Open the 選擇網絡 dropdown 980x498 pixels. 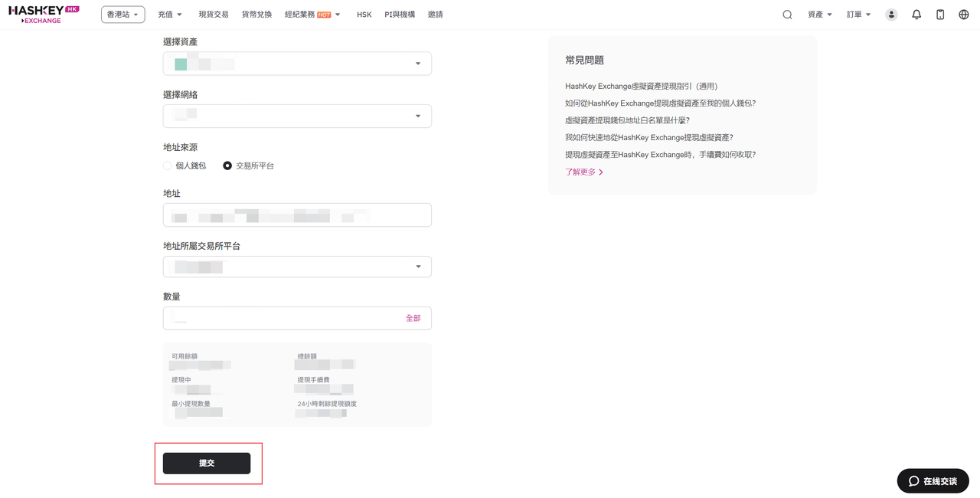click(x=297, y=116)
